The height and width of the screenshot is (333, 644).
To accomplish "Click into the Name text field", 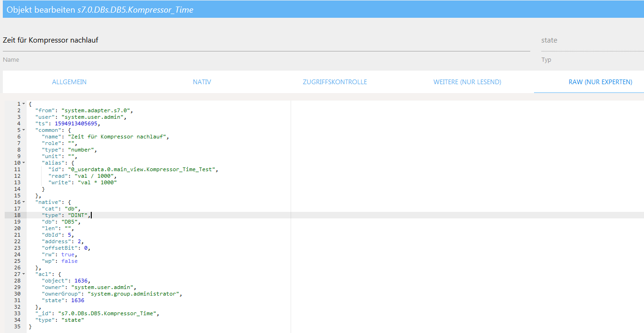I will tap(266, 40).
